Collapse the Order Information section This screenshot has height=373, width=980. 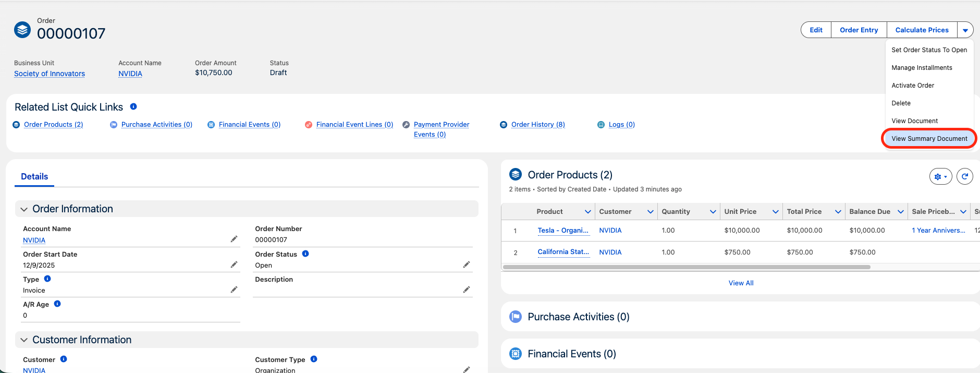24,209
